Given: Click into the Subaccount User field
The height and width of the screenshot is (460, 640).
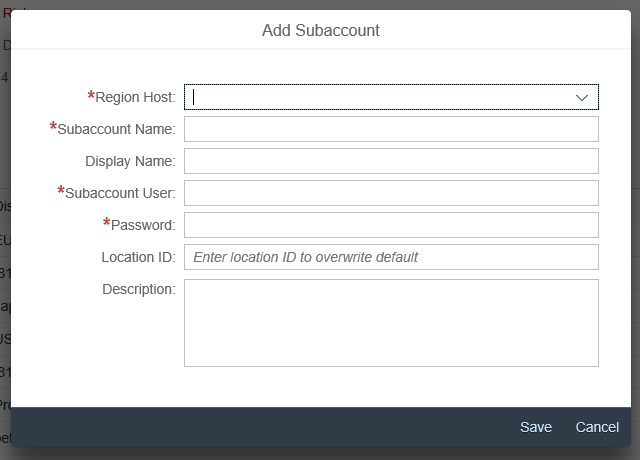Looking at the screenshot, I should click(x=391, y=193).
